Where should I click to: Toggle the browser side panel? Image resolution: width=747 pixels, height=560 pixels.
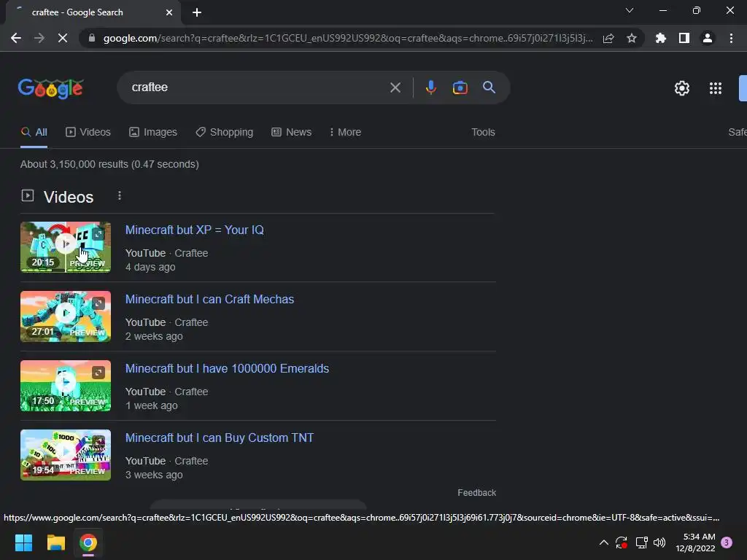(684, 38)
